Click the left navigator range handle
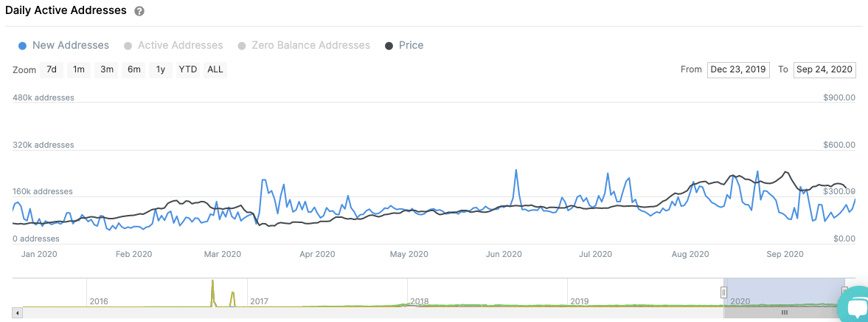Screen dimensions: 868x322 723,292
